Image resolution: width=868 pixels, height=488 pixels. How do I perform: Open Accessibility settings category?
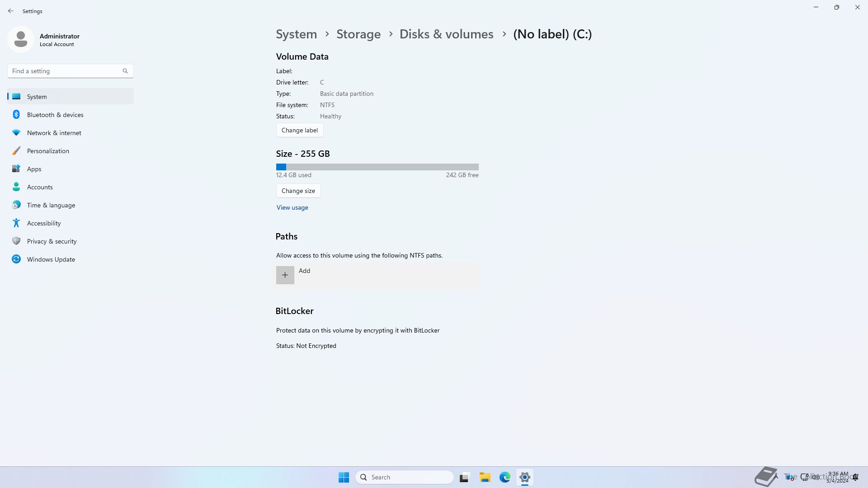43,223
